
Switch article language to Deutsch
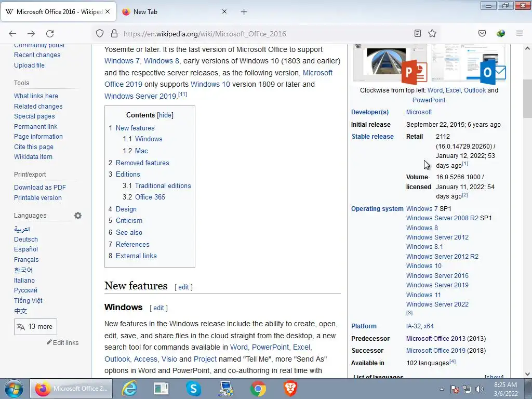pyautogui.click(x=26, y=239)
